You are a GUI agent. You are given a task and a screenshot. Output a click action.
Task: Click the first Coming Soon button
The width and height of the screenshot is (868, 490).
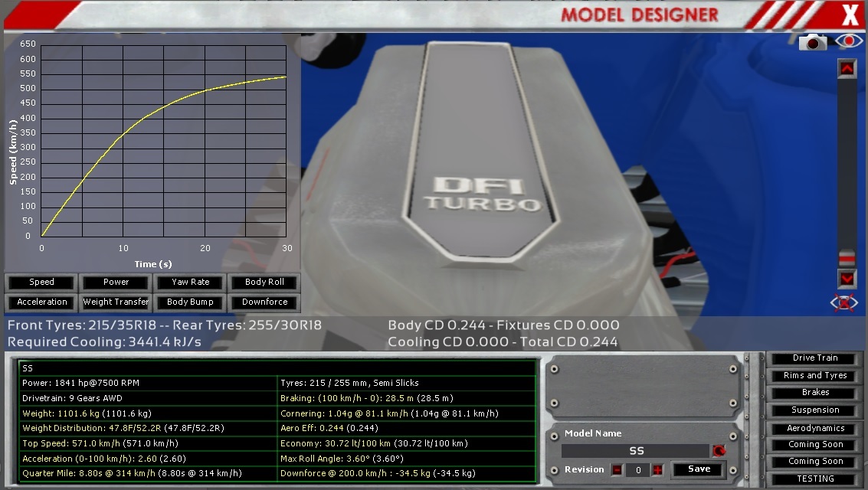click(815, 445)
